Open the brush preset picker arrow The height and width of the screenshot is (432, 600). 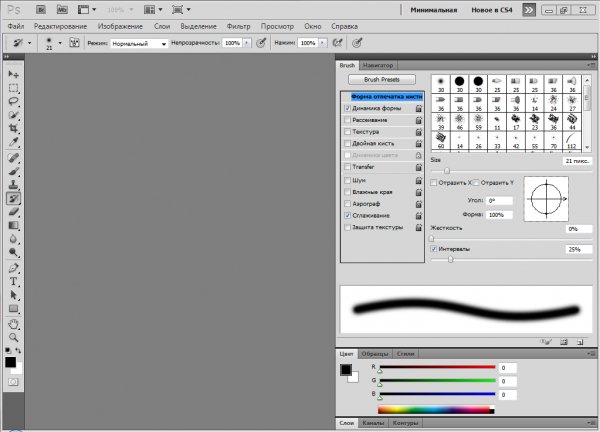(x=60, y=43)
